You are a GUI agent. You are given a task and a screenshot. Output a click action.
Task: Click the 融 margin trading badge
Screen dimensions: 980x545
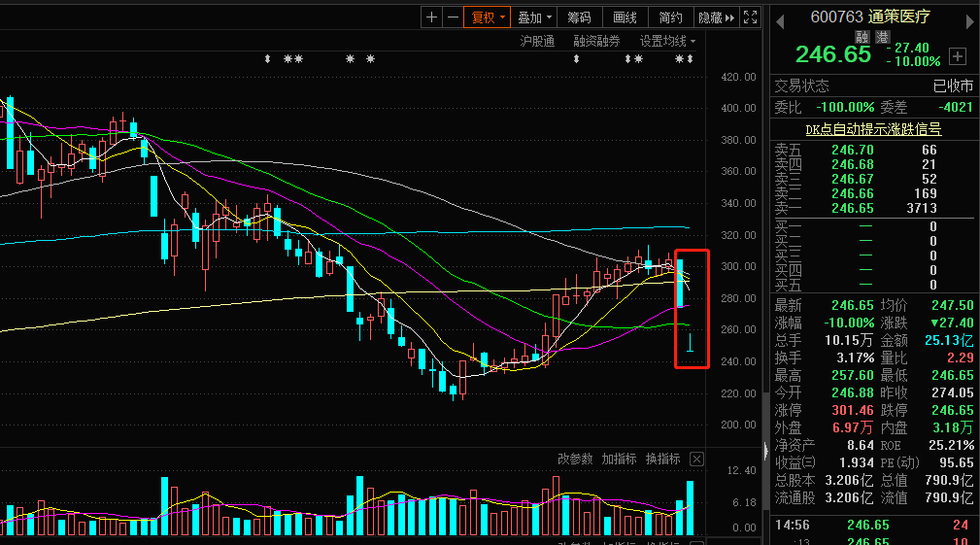pos(862,37)
